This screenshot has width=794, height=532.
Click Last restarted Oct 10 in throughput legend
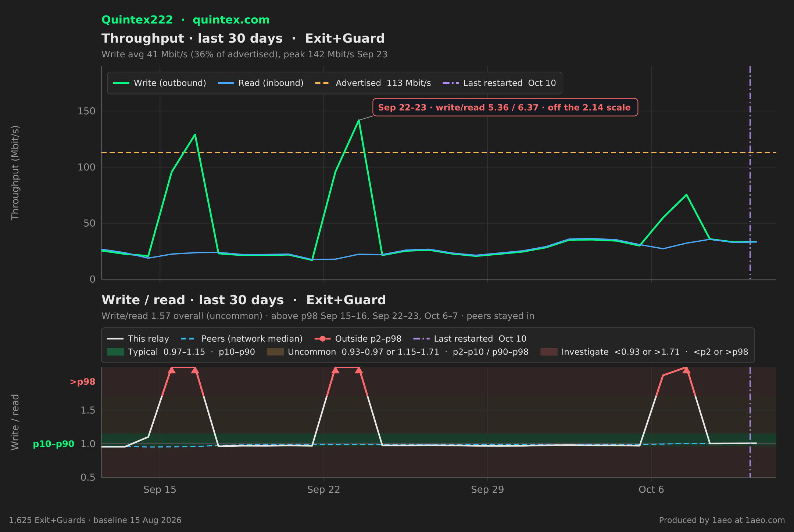(x=499, y=83)
